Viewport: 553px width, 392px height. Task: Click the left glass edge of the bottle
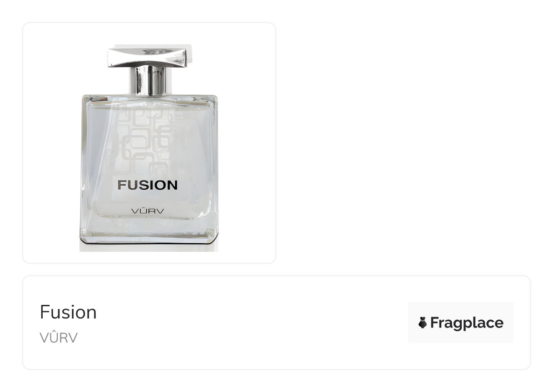(x=84, y=168)
